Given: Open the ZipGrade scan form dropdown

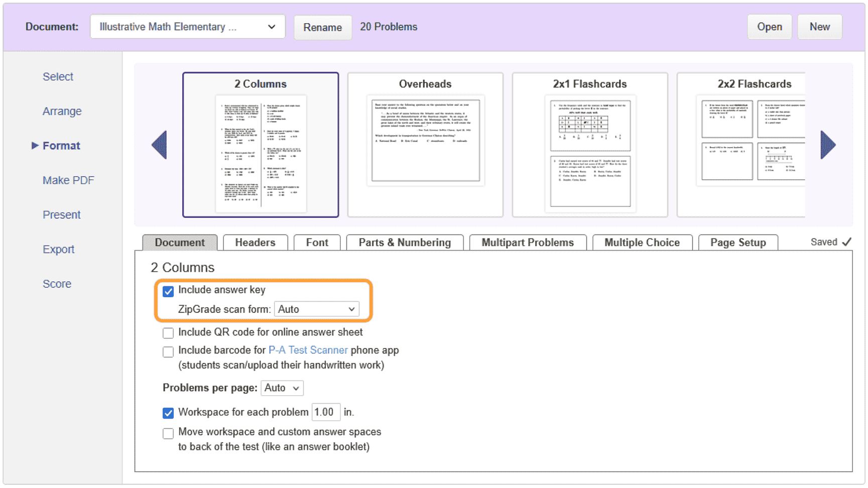Looking at the screenshot, I should [317, 309].
